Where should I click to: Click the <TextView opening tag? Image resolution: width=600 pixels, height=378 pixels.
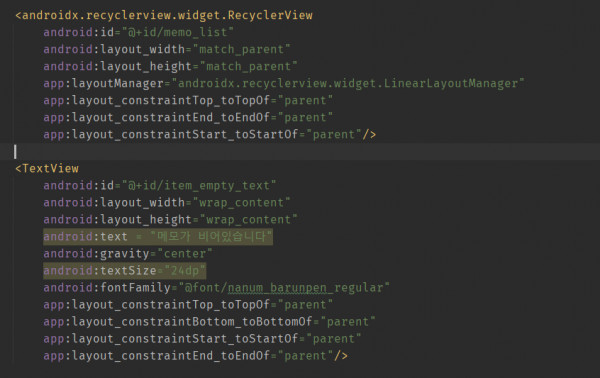pyautogui.click(x=47, y=168)
